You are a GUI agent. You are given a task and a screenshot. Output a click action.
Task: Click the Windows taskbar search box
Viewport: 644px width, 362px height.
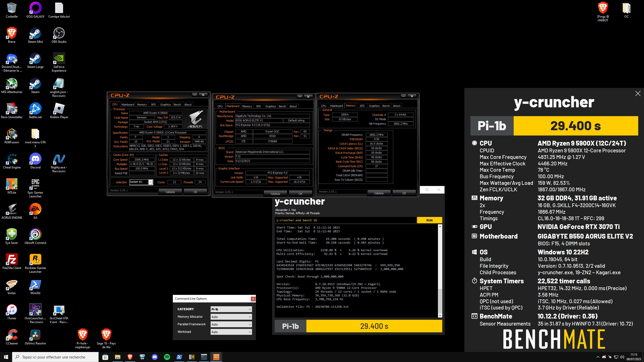click(x=55, y=357)
